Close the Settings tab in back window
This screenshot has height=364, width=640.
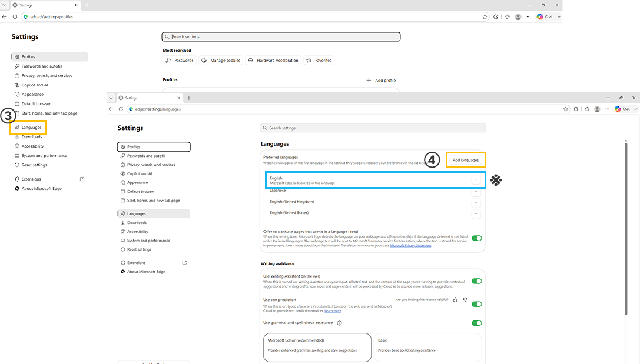[76, 5]
